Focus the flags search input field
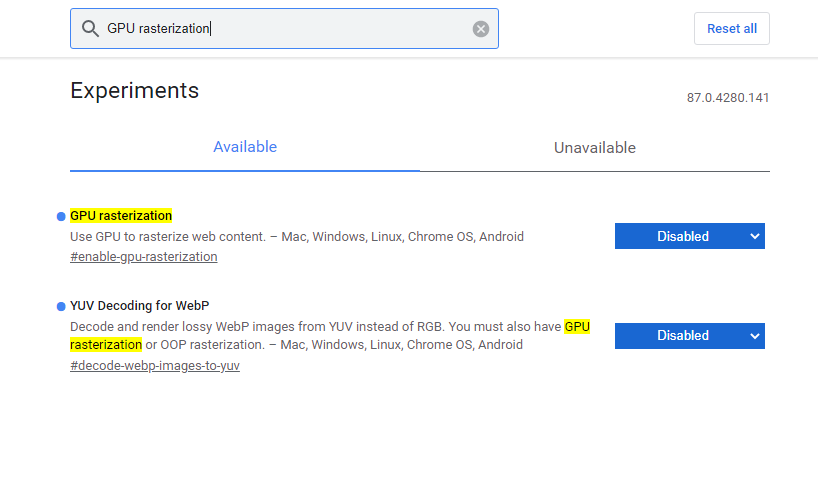The width and height of the screenshot is (818, 499). (x=284, y=29)
